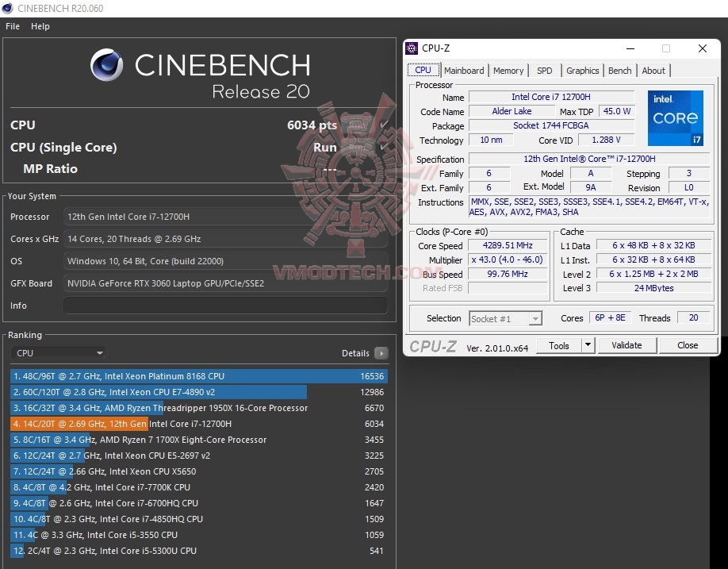Click the Threads value 20

click(x=693, y=317)
